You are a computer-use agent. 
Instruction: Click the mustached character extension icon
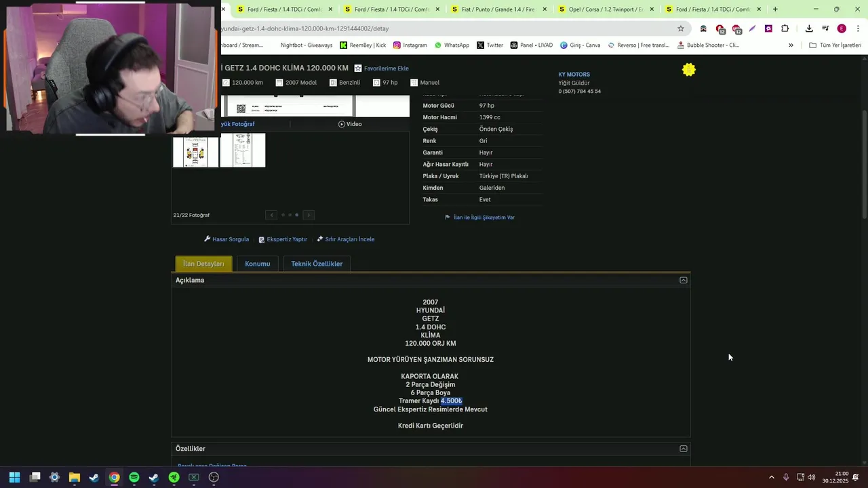tap(703, 28)
